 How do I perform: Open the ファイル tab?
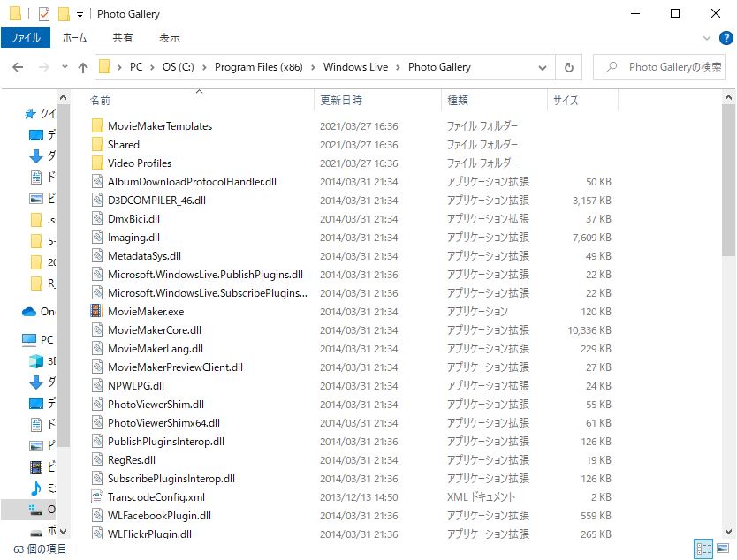(26, 38)
